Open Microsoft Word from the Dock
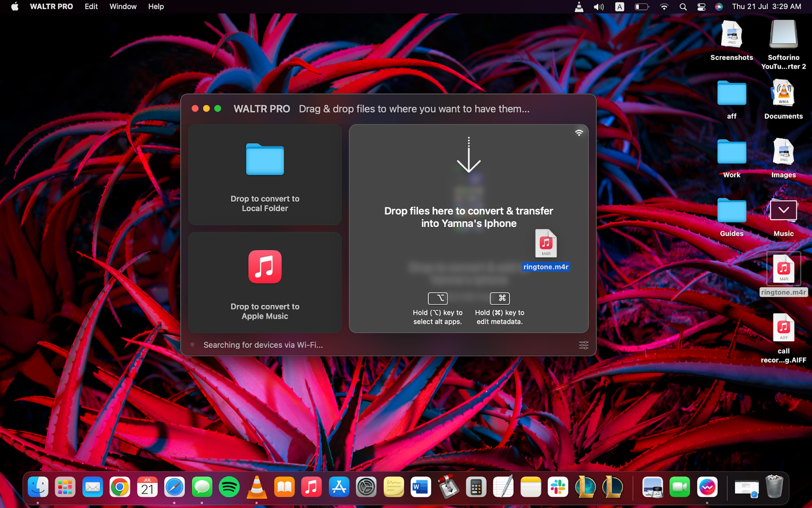 421,488
